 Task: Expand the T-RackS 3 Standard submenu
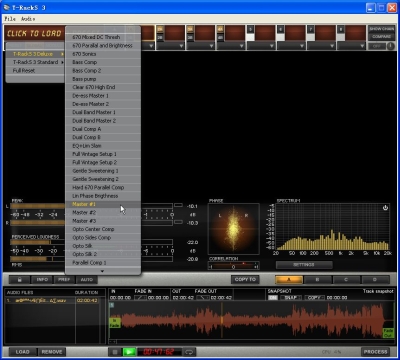click(35, 62)
